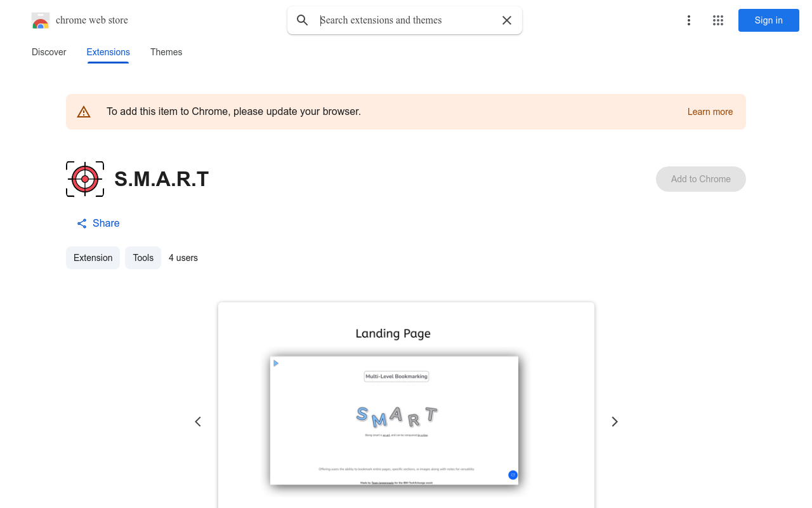Share this extension
This screenshot has height=508, width=812.
[98, 224]
